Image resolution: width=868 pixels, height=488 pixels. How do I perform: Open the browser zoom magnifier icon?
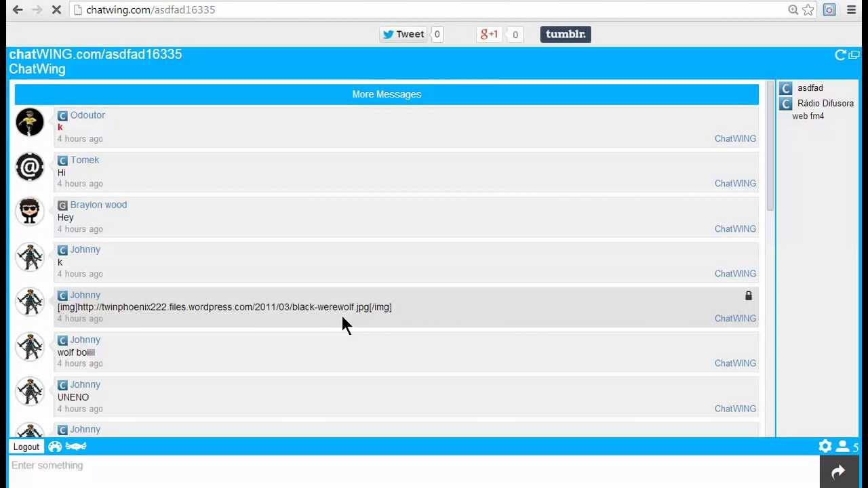tap(793, 9)
